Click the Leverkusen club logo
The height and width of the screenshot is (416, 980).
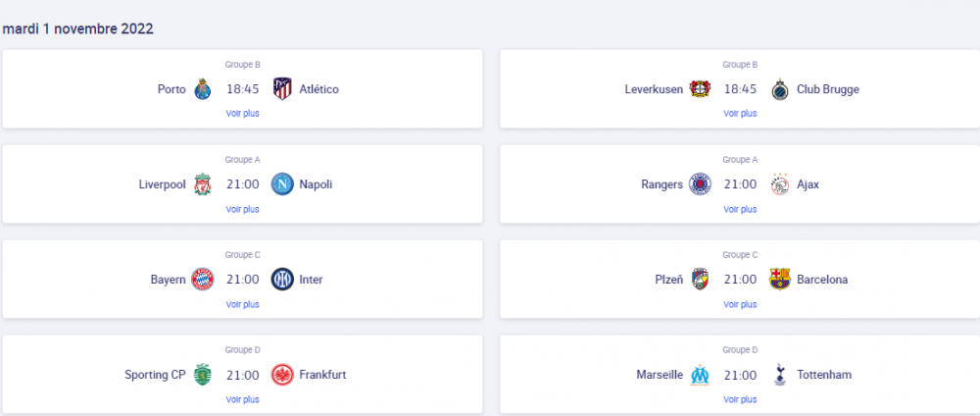700,89
